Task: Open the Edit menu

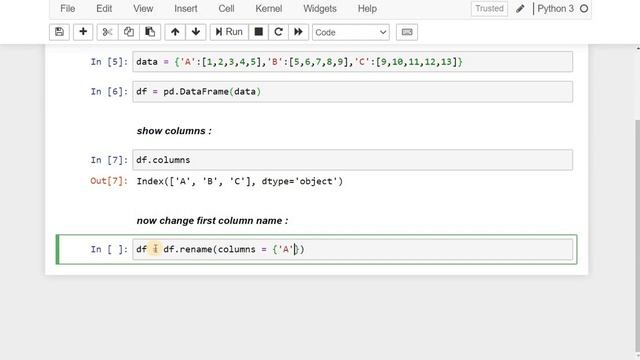Action: [x=104, y=9]
